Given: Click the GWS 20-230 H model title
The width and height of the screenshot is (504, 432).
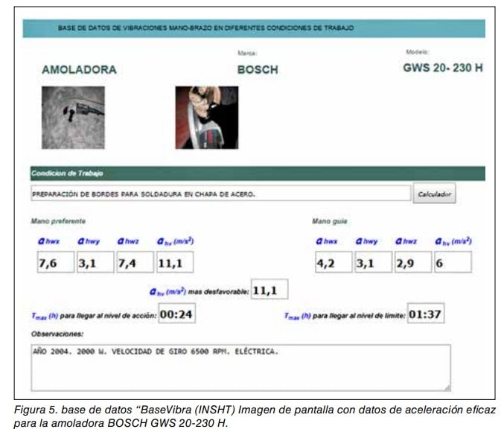Looking at the screenshot, I should [442, 69].
